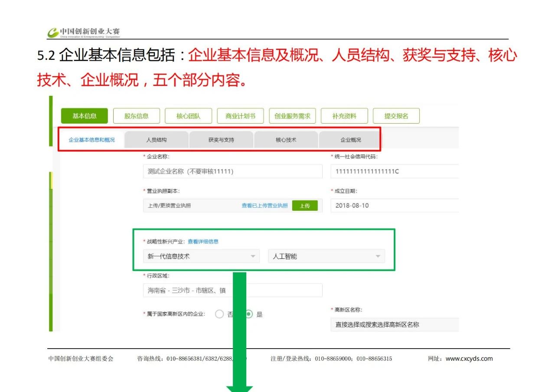The image size is (555, 392).
Task: Open the 补充资料 tab
Action: [x=344, y=116]
